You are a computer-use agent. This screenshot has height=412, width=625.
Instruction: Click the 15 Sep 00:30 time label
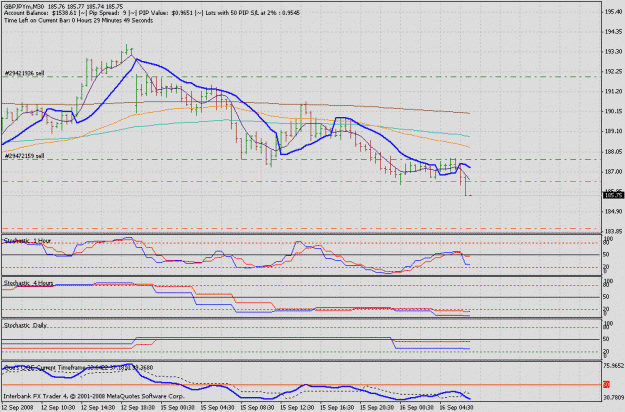pyautogui.click(x=178, y=408)
